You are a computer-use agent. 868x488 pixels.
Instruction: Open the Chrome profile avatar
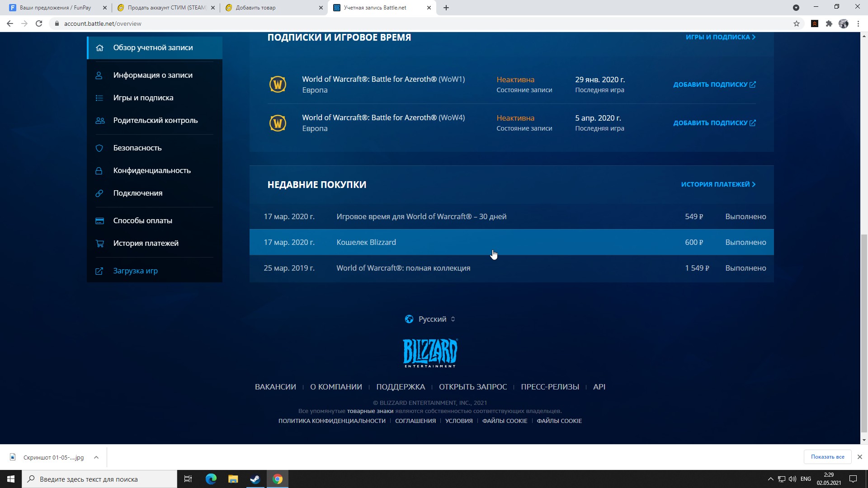tap(844, 23)
